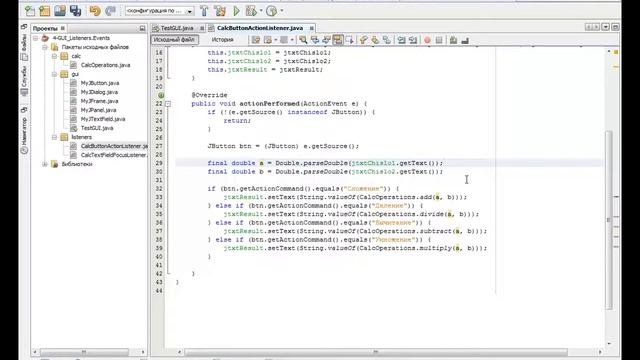The image size is (640, 360).
Task: Collapse the listeners package node
Action: [54, 137]
